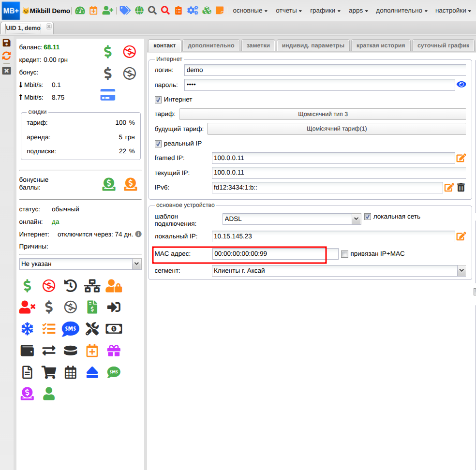Viewport: 476px width, 470px height.
Task: Click the blue snowflake freeze icon
Action: tap(27, 329)
